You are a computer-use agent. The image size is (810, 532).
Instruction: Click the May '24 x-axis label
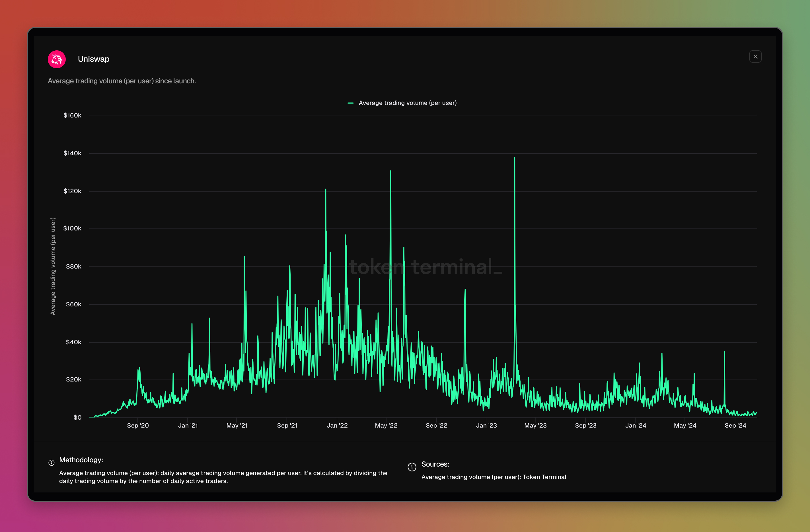pos(685,425)
